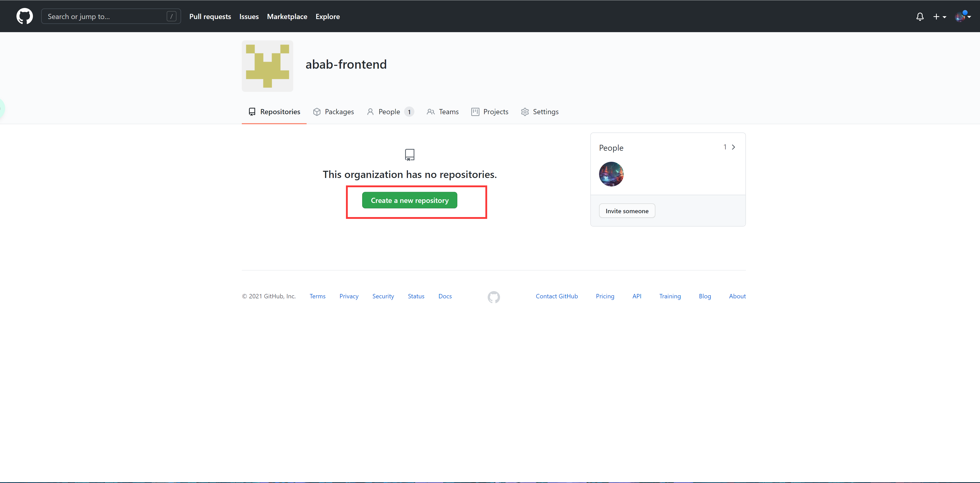Click the GitHub Octocat logo in header
Viewport: 980px width, 483px height.
pyautogui.click(x=24, y=16)
